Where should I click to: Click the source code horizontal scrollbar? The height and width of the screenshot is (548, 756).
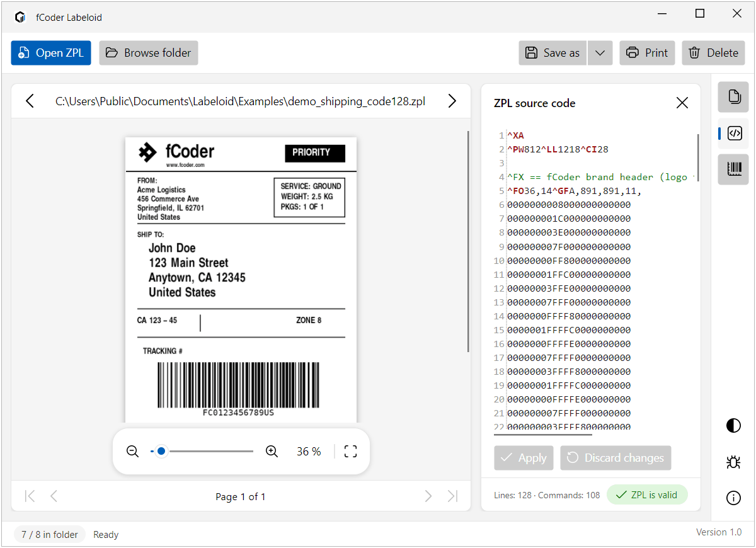543,434
